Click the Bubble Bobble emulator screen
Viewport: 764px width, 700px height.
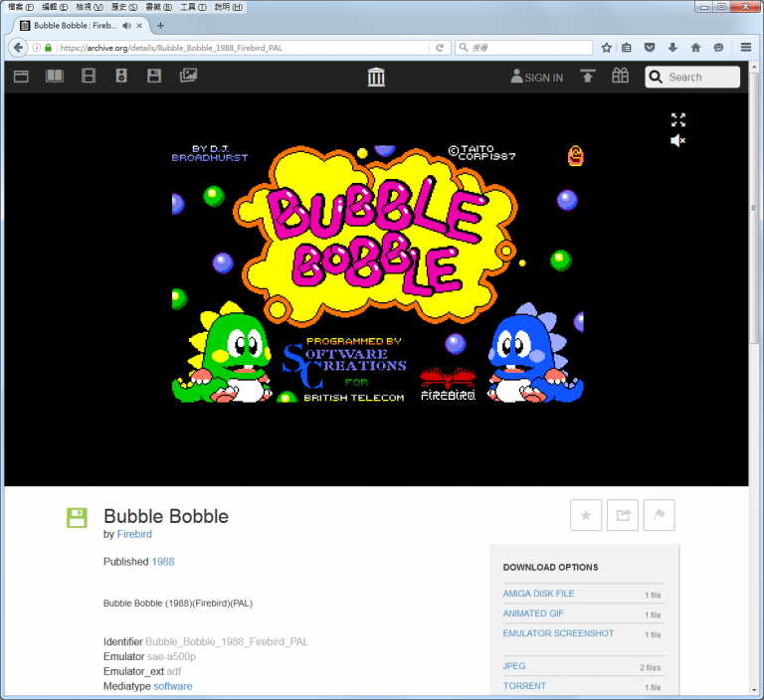(378, 273)
